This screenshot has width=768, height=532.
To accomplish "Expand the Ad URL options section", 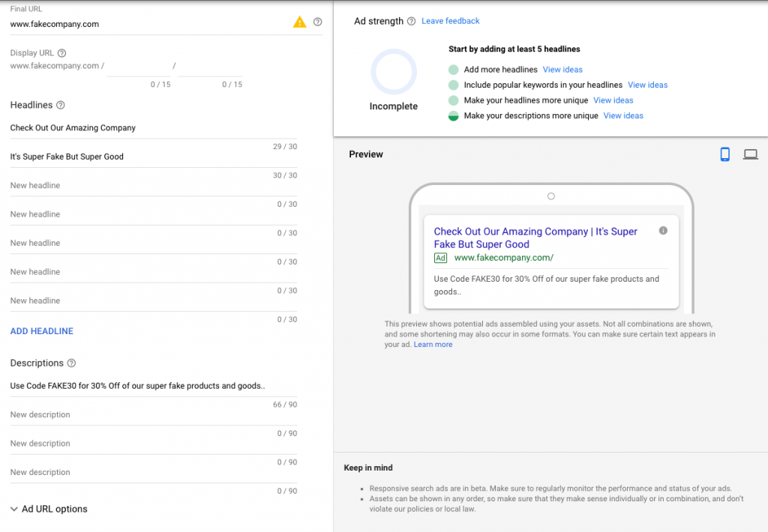I will [x=49, y=509].
